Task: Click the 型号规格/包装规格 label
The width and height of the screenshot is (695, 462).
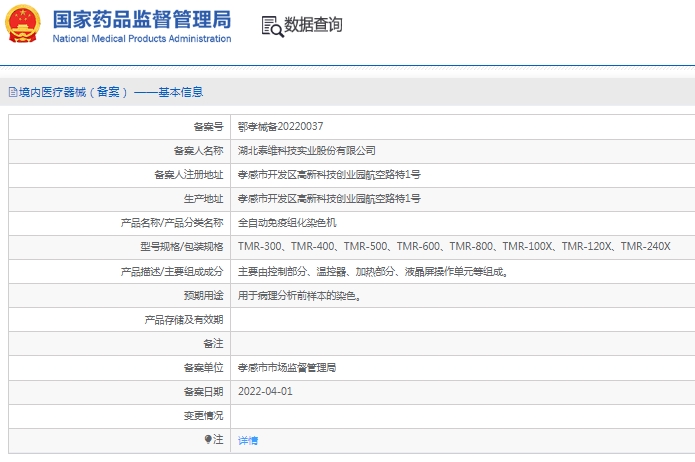Action: [x=182, y=247]
